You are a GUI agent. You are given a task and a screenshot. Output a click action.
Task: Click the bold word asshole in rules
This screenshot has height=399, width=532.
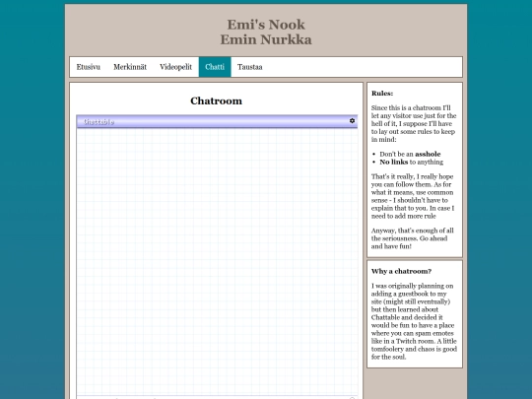(x=428, y=154)
